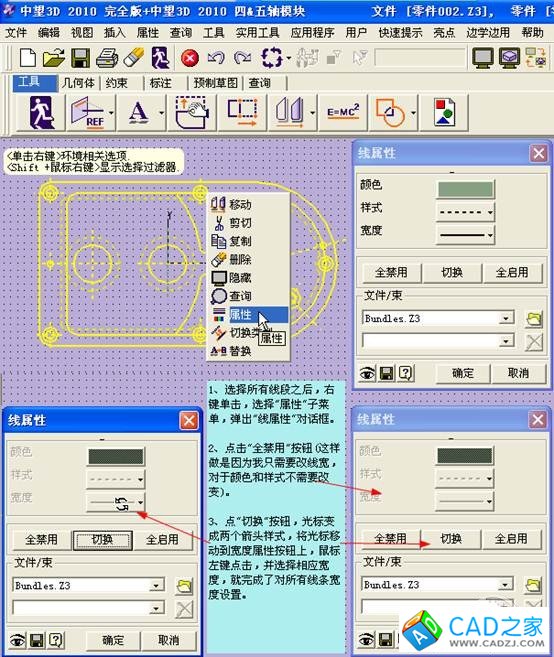Click the eye icon in top-right 线属性 dialog

367,373
